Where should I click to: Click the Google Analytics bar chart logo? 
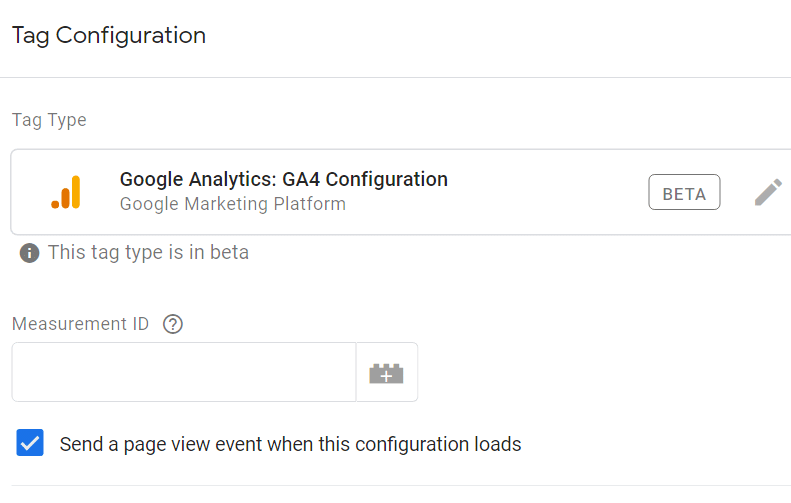coord(67,192)
